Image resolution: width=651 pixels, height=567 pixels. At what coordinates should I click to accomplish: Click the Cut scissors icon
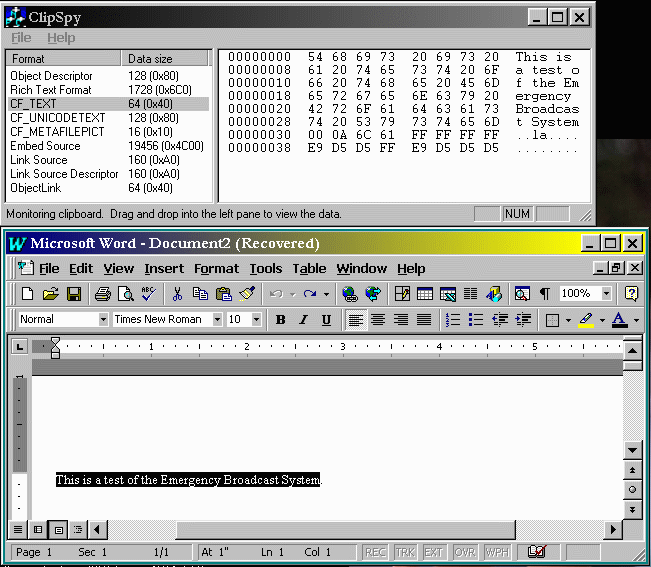coord(177,294)
